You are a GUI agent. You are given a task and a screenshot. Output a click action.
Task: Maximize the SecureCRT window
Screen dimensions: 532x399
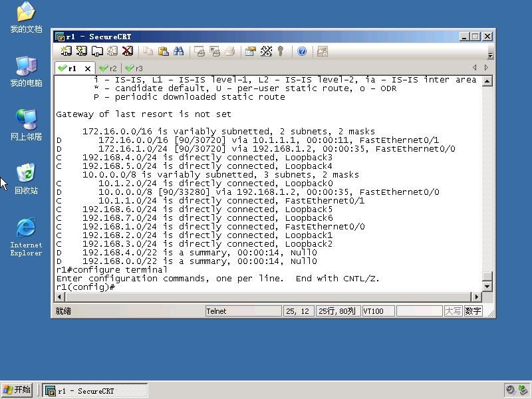[475, 37]
